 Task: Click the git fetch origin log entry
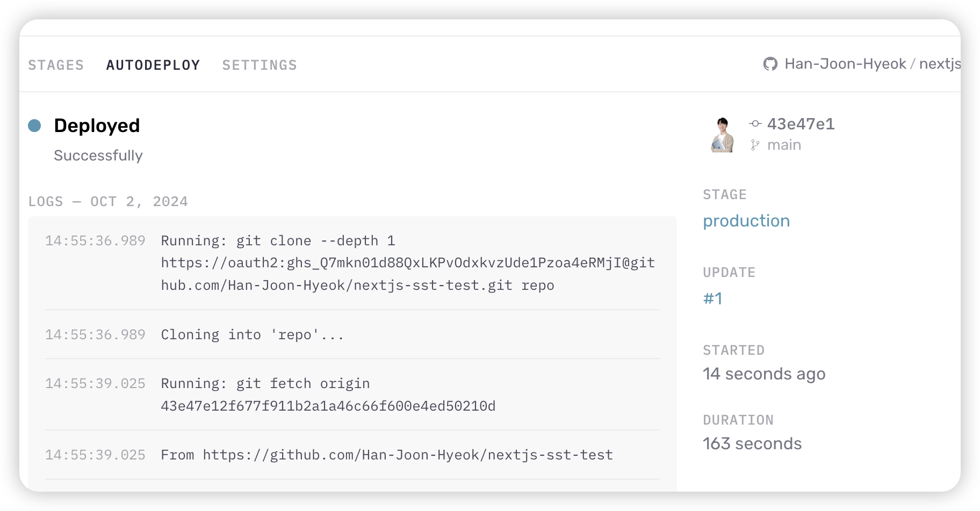tap(328, 395)
